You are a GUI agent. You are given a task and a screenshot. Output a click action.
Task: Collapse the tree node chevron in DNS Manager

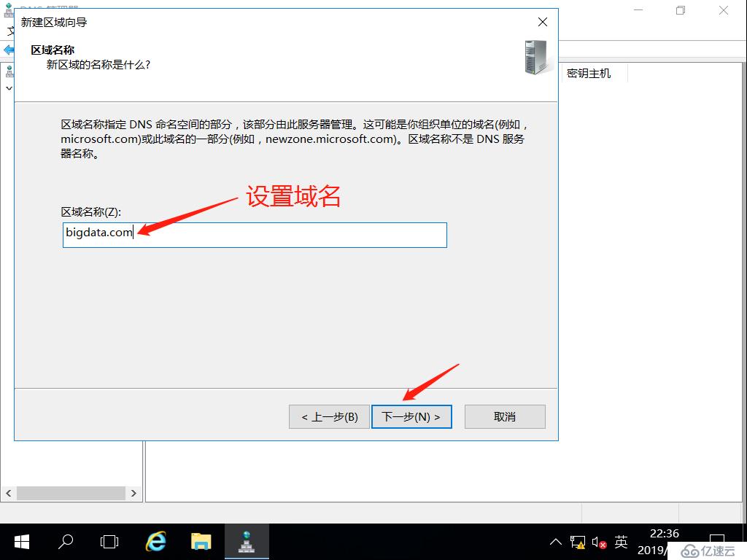click(9, 88)
